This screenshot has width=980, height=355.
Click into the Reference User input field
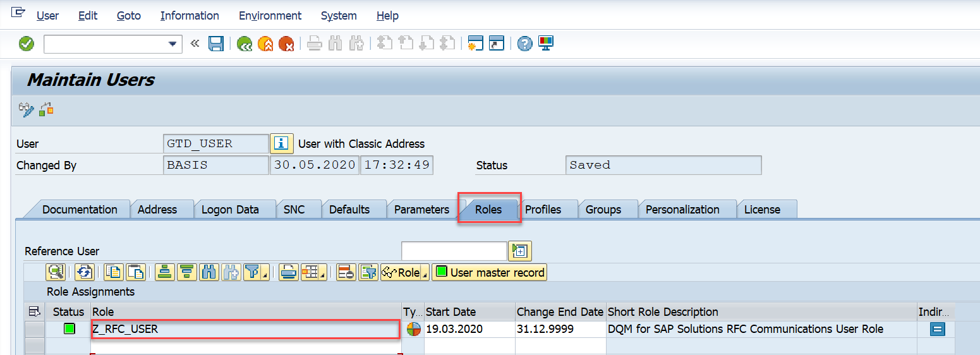(454, 251)
